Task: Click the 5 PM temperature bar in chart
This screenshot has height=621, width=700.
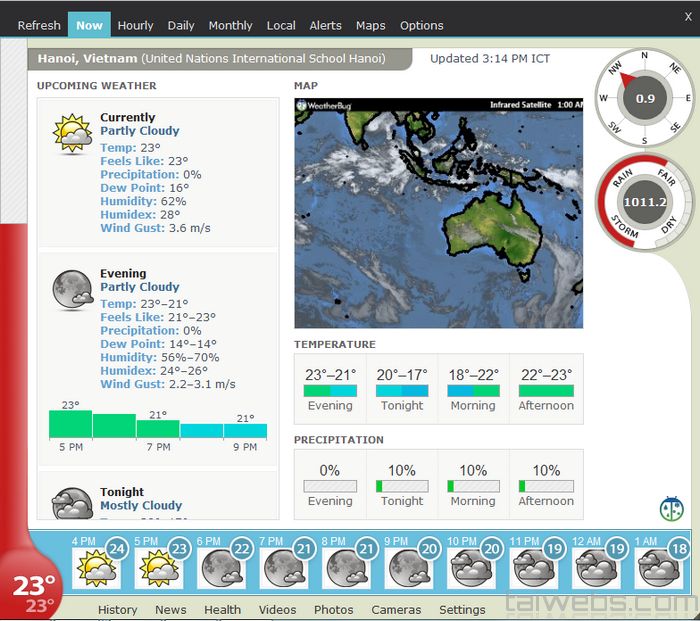Action: (70, 424)
